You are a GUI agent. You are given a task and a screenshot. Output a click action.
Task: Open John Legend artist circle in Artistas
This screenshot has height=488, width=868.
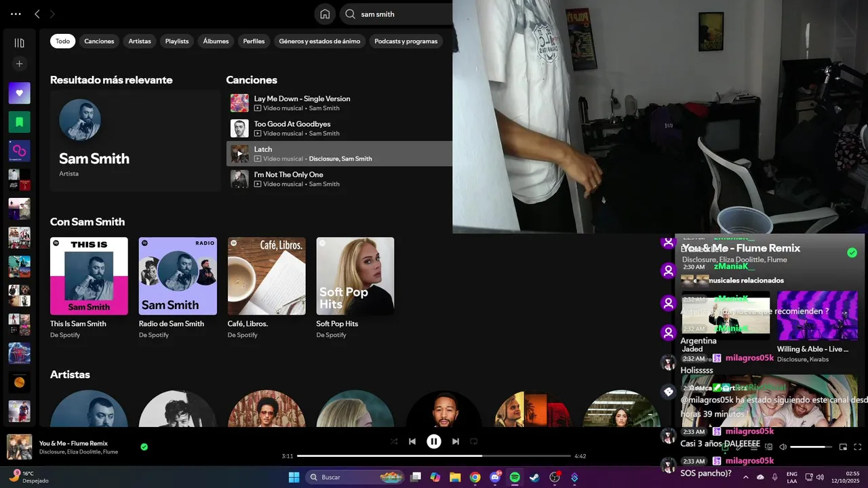click(x=443, y=409)
